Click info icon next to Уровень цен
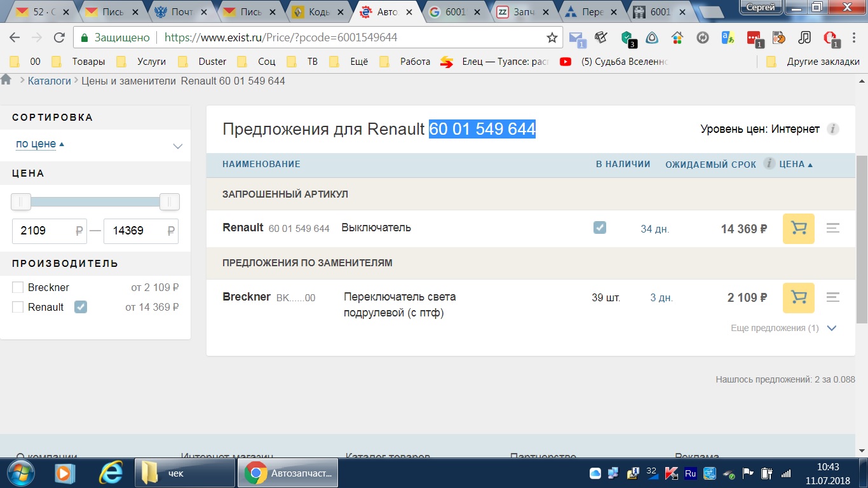The height and width of the screenshot is (488, 868). [x=832, y=130]
